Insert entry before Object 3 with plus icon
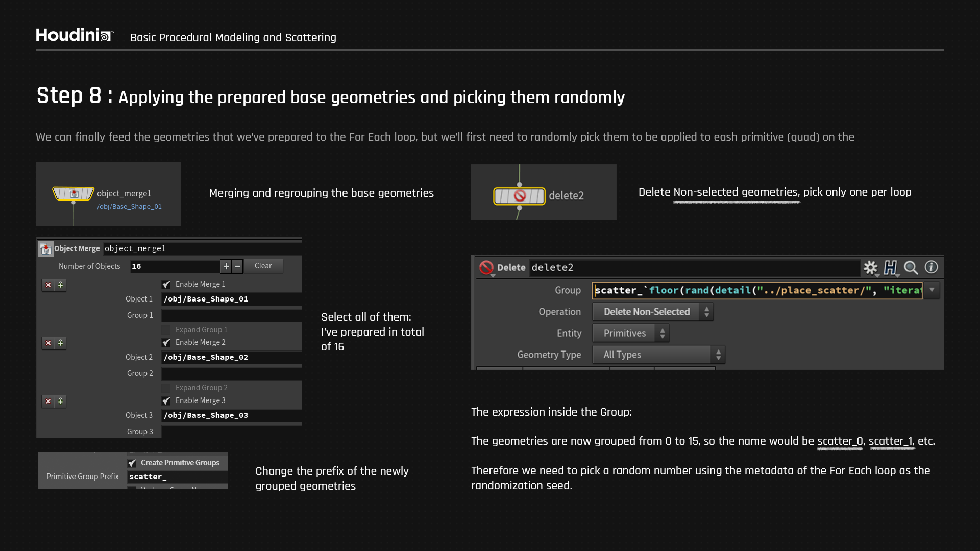This screenshot has height=551, width=980. pos(60,401)
